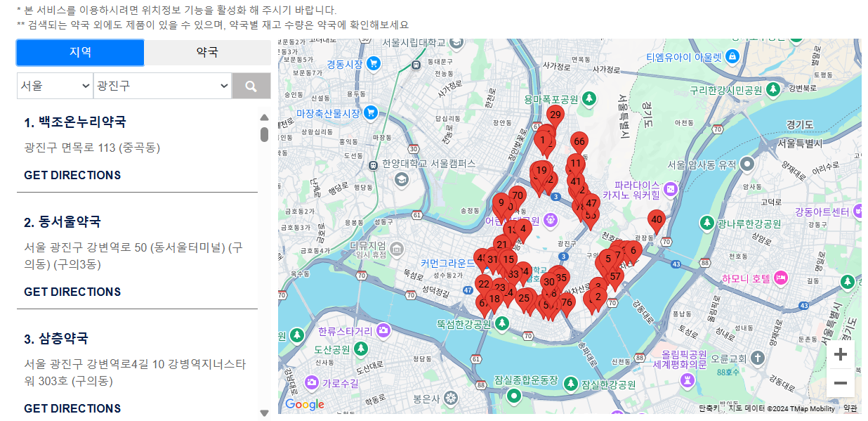Click the 티엠유아이 아울렛 shop icon
This screenshot has height=421, width=868.
(732, 56)
